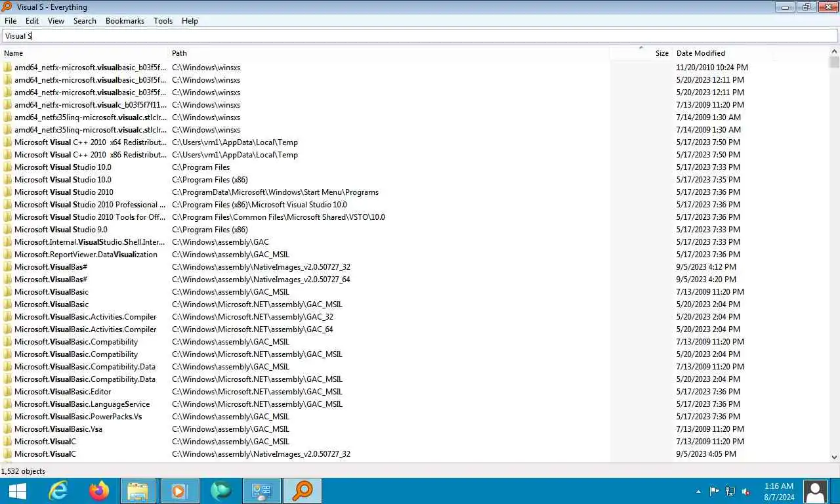Select folder icon of Microsoft Visual Studio 9.0
840x504 pixels.
tap(8, 230)
